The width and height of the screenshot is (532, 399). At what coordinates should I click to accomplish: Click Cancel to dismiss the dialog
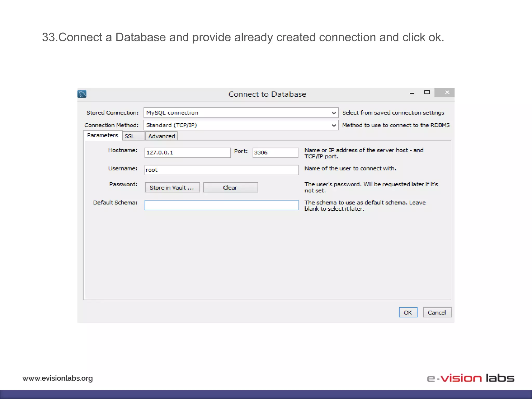pyautogui.click(x=437, y=312)
